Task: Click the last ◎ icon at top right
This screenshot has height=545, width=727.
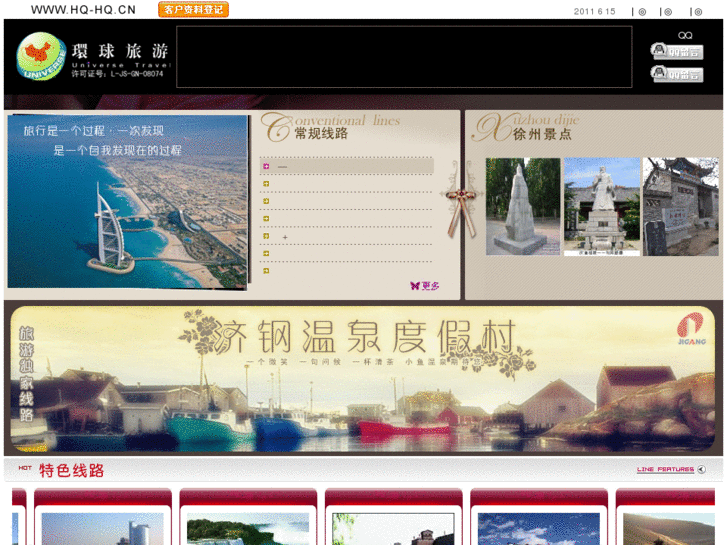Action: [698, 12]
